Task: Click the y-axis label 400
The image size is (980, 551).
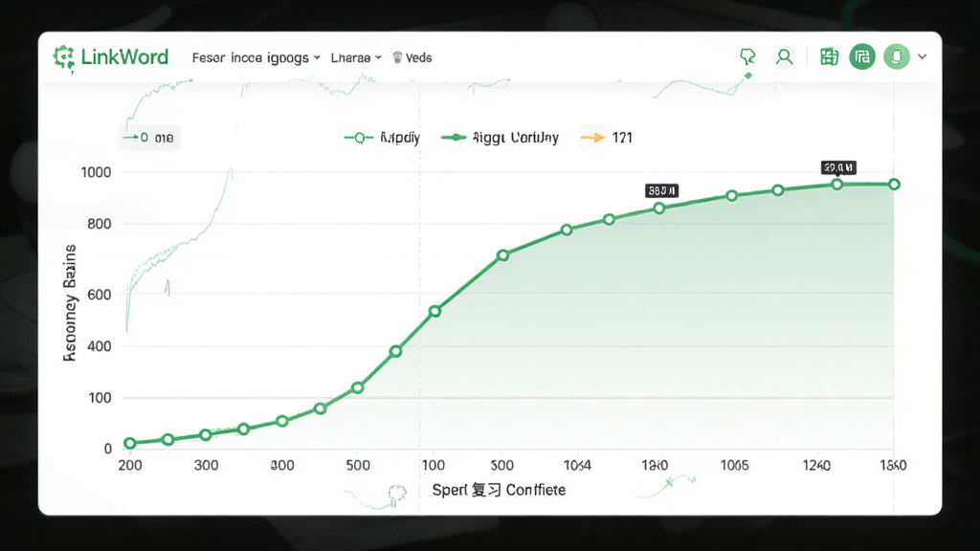Action: 100,346
